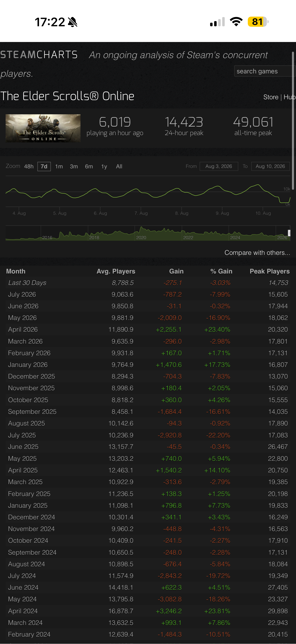Select November 2024 row label
The image size is (296, 644).
[x=31, y=529]
